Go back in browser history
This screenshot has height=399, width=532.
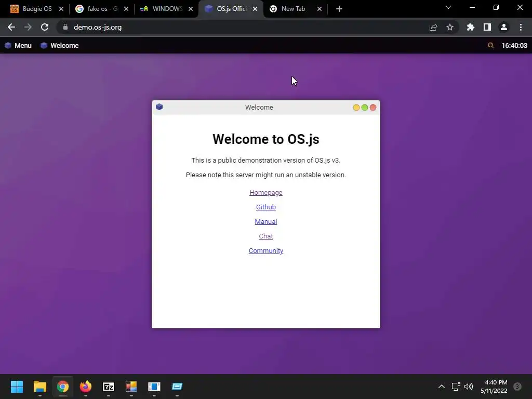coord(11,27)
